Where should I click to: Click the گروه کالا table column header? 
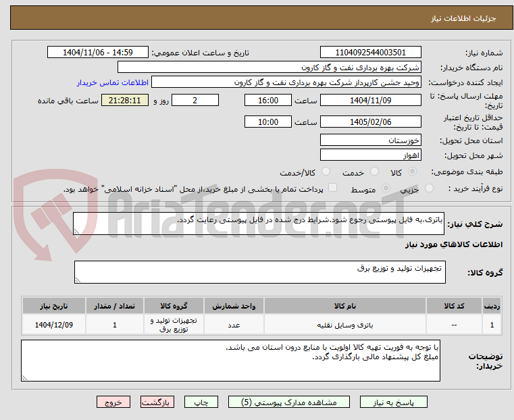pyautogui.click(x=174, y=306)
